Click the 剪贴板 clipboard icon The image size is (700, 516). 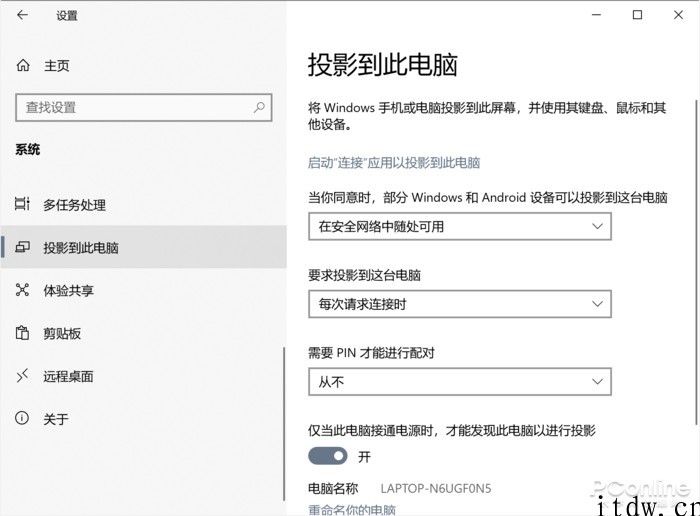(x=22, y=333)
